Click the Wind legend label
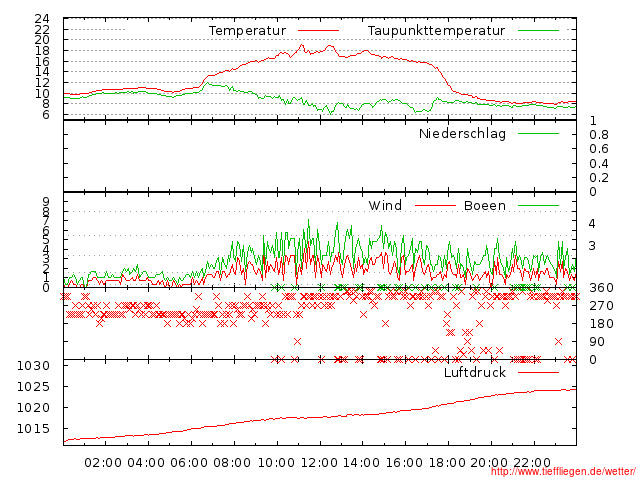Viewport: 640px width, 480px height. 385,205
